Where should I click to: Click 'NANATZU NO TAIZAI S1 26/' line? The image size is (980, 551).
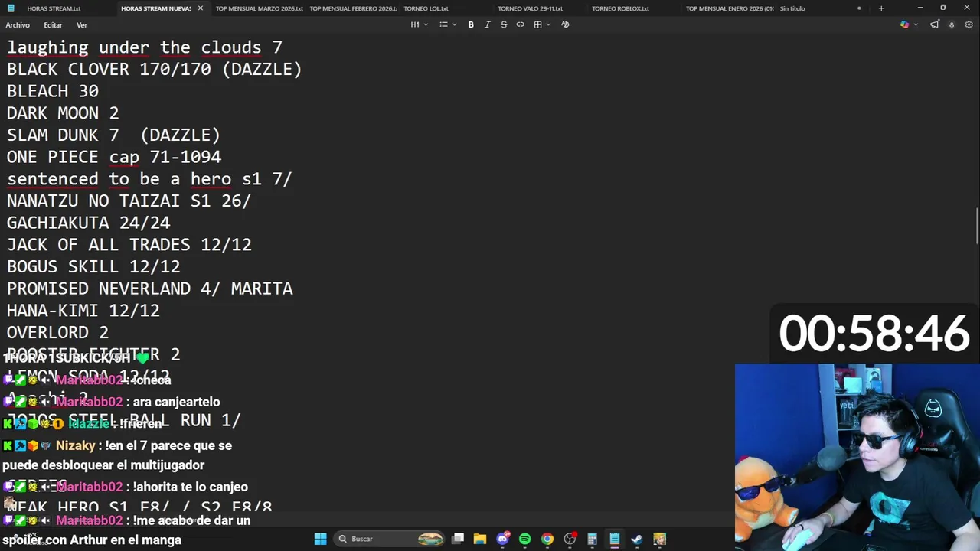pos(129,201)
